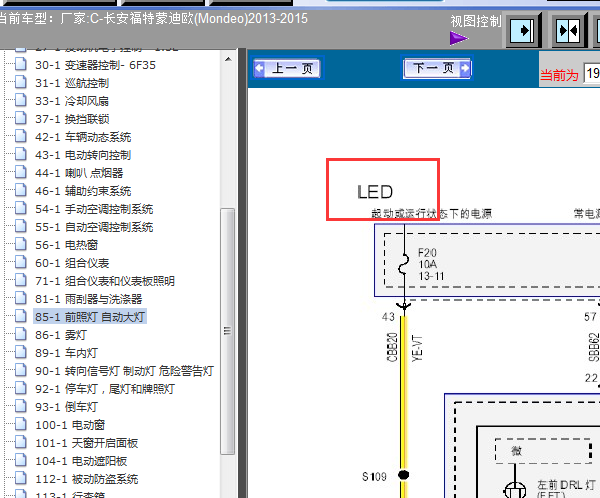Open 92-1 停车灯，尾灯和牌照灯 entry
This screenshot has width=600, height=498.
coord(105,389)
